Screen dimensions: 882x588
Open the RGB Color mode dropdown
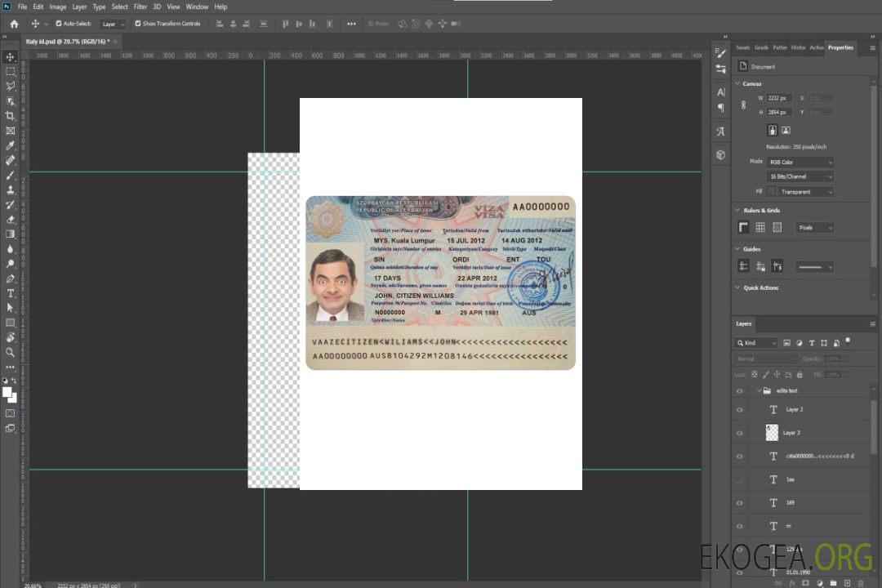[800, 162]
